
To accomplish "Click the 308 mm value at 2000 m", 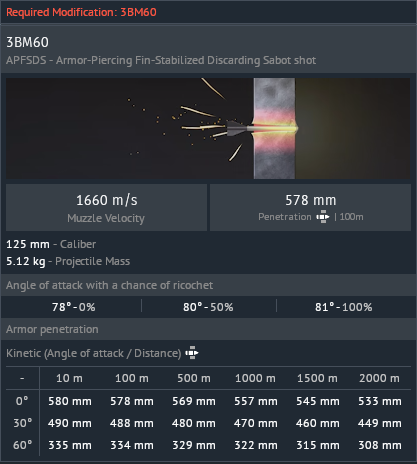I will (380, 445).
